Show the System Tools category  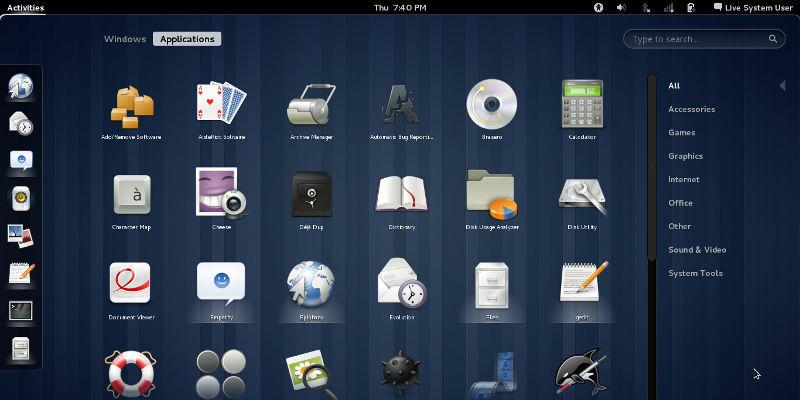695,273
